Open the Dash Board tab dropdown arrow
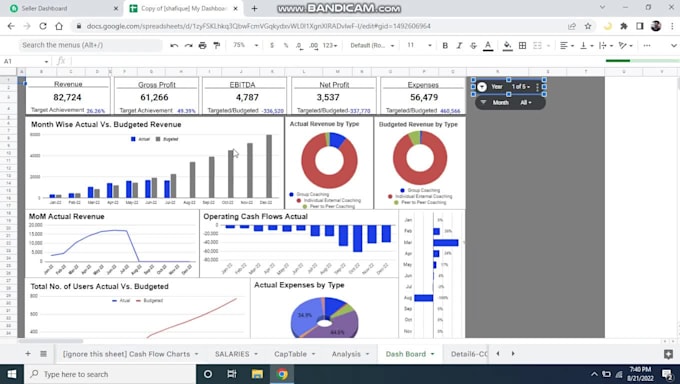Viewport: 680px width, 384px height. [432, 354]
